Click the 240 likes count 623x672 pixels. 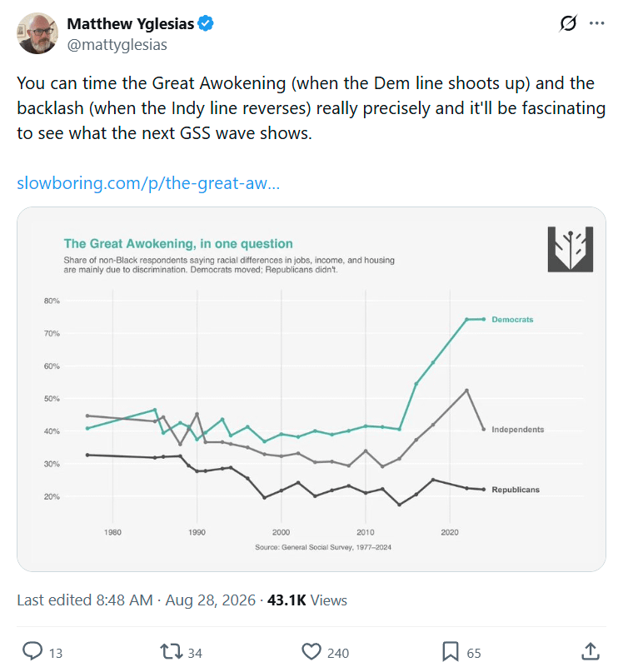[338, 653]
